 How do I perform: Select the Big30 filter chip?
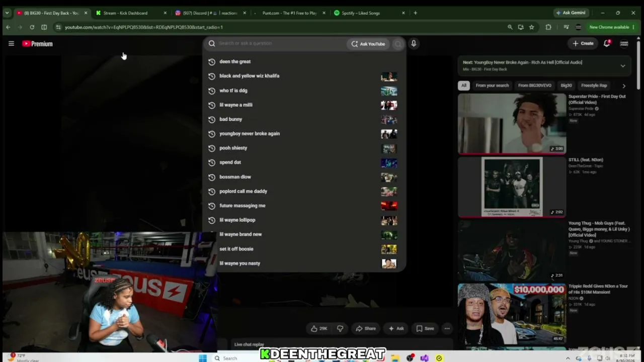tap(566, 85)
